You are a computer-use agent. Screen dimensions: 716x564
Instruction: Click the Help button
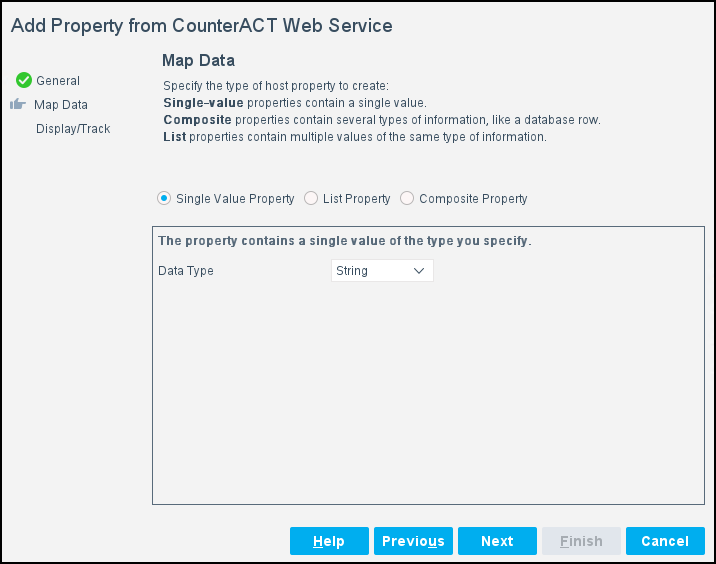tap(329, 541)
